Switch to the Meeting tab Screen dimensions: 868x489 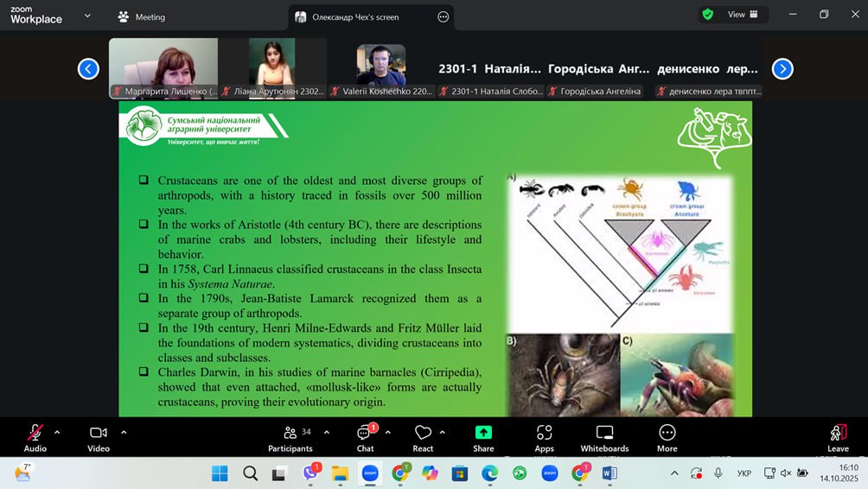(x=142, y=17)
